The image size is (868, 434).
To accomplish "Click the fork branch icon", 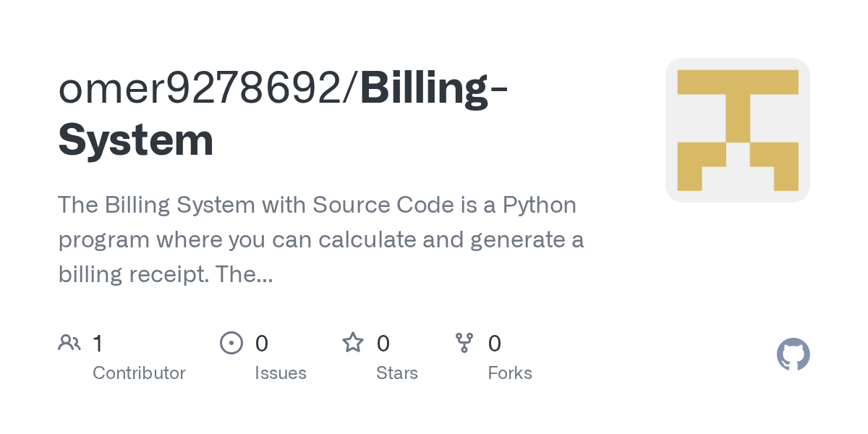I will coord(464,342).
